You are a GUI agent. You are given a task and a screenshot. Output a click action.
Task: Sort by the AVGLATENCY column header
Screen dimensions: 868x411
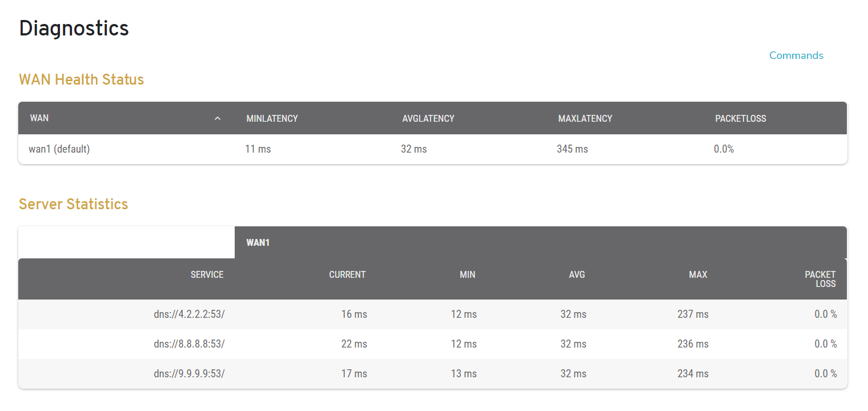coord(428,118)
